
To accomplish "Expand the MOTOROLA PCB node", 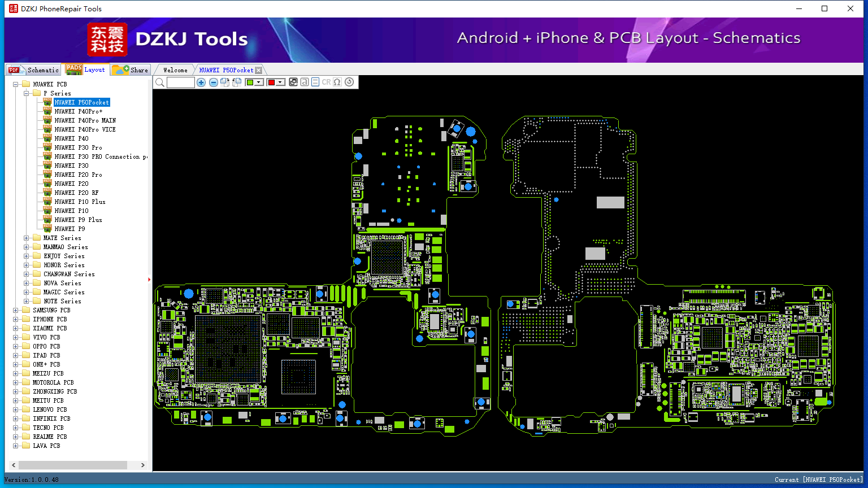I will (16, 382).
